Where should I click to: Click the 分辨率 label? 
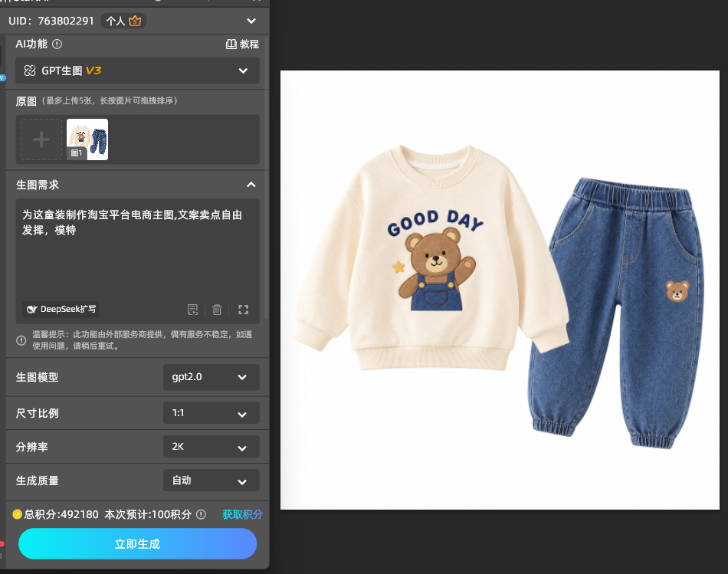(x=32, y=448)
